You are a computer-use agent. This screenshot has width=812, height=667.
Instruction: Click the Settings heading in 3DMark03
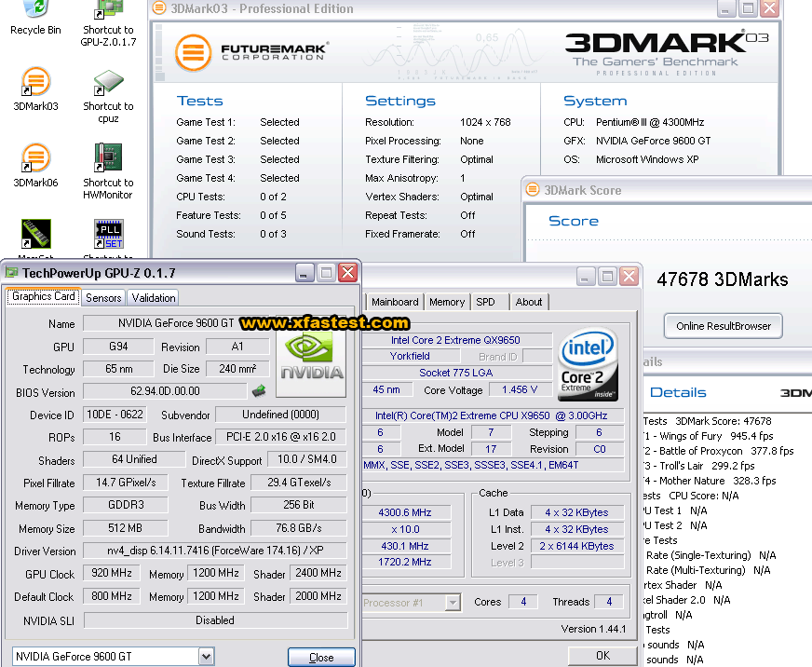click(x=400, y=101)
